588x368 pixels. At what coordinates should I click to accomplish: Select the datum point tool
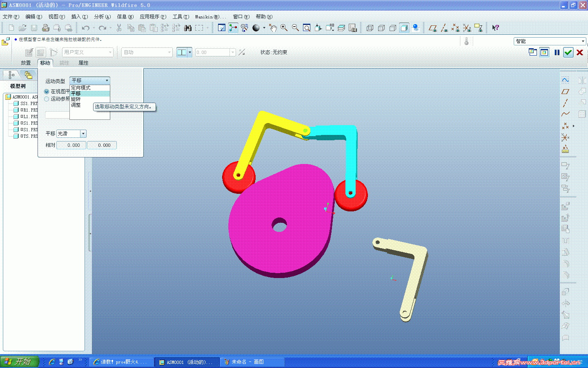[x=565, y=126]
